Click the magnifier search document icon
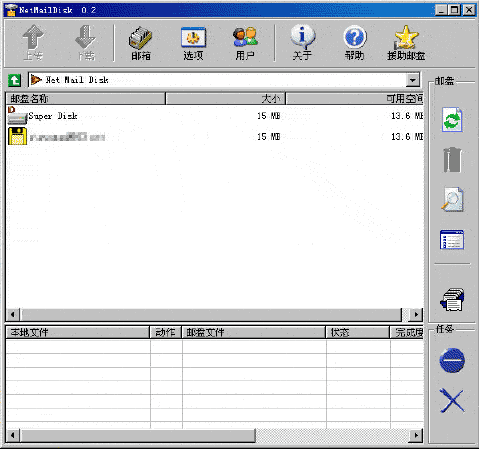479x449 pixels. click(452, 199)
